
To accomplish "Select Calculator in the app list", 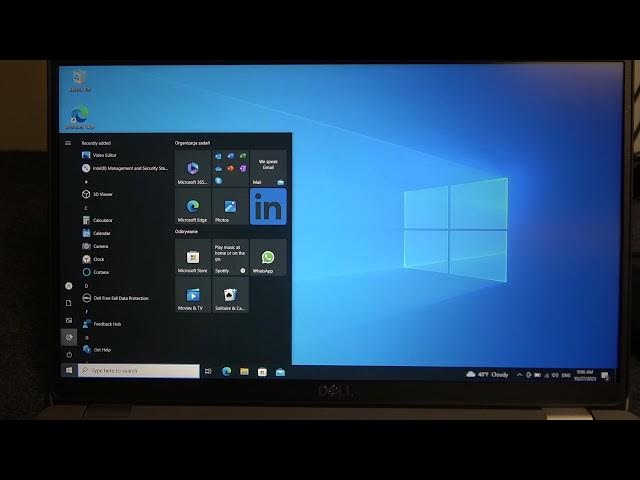I will coord(102,220).
